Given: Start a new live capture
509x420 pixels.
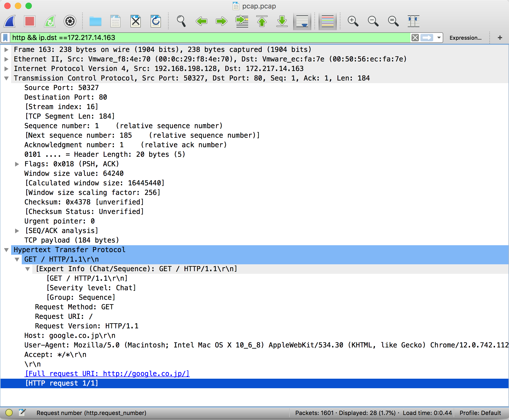Looking at the screenshot, I should tap(10, 21).
